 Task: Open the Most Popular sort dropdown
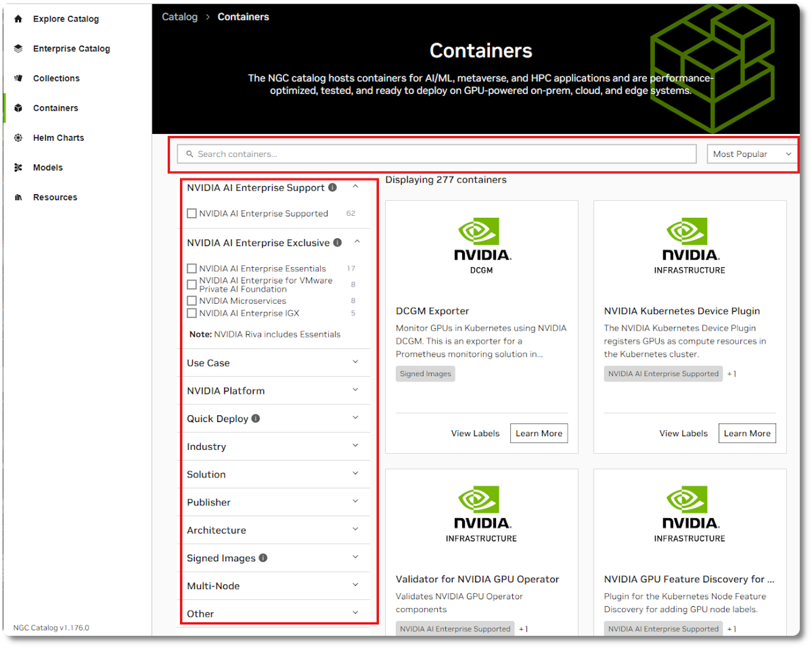click(x=751, y=154)
